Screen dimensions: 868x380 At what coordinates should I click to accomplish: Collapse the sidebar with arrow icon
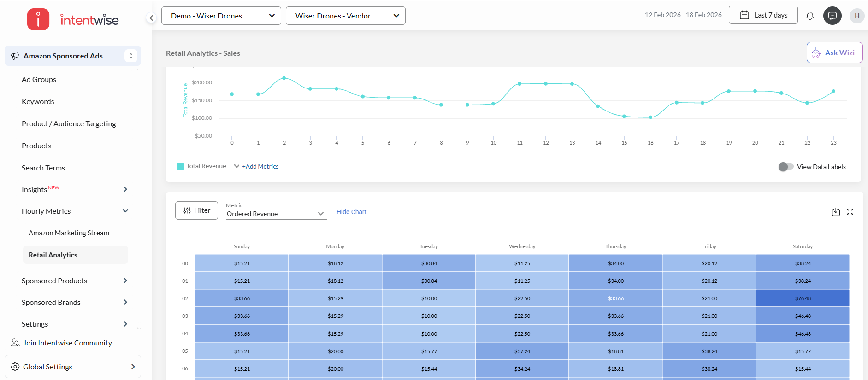(x=151, y=18)
